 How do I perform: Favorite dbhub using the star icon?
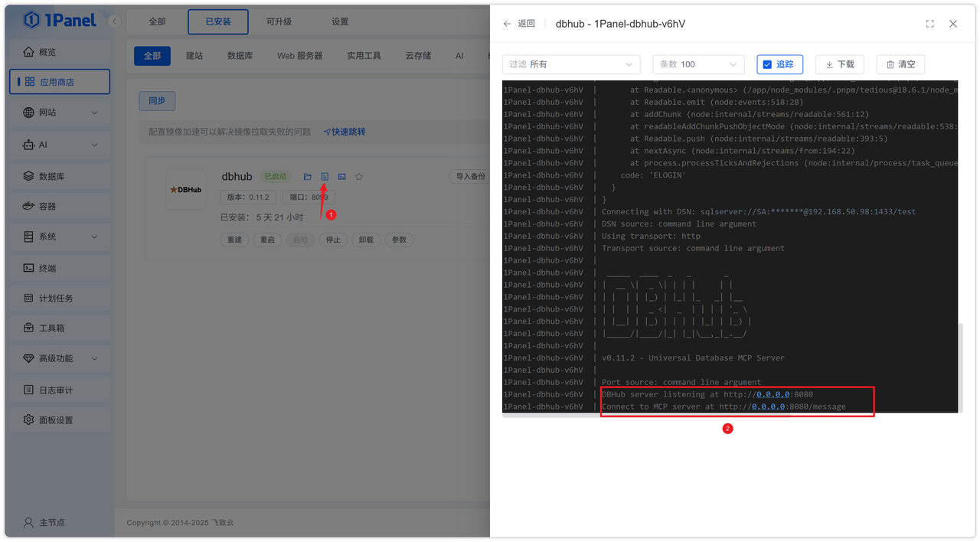point(358,176)
